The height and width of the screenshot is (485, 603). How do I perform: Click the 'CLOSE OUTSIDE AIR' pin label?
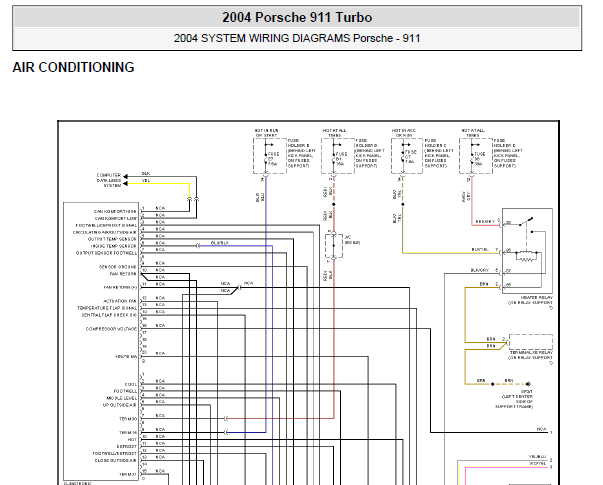point(116,460)
